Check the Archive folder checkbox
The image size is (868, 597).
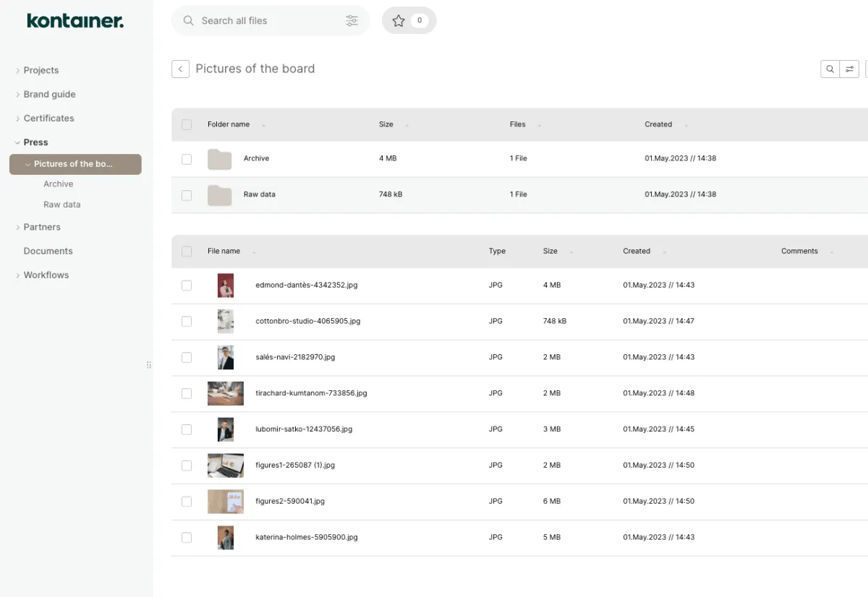coord(187,159)
